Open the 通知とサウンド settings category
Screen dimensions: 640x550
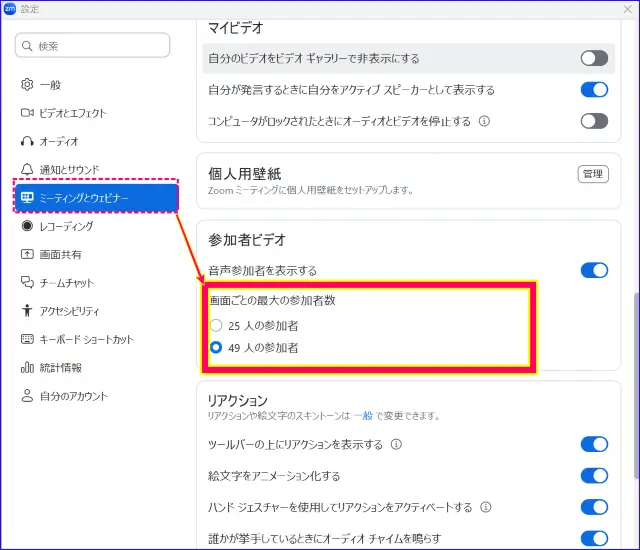(97, 169)
